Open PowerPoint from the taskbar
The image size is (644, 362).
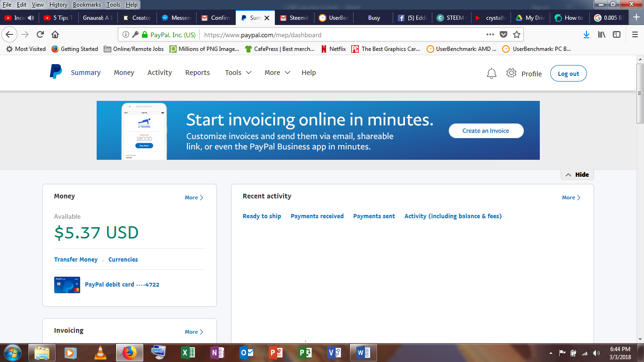[x=276, y=353]
